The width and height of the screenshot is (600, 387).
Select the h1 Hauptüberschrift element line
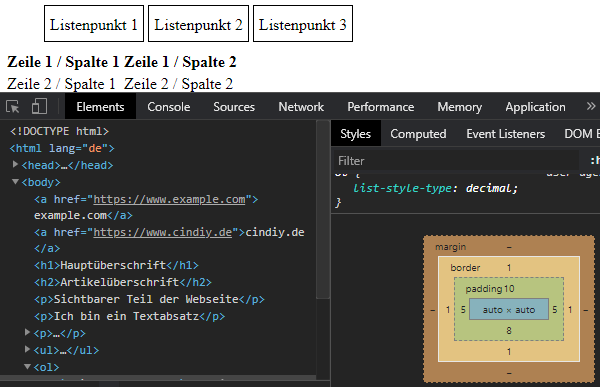tap(116, 265)
